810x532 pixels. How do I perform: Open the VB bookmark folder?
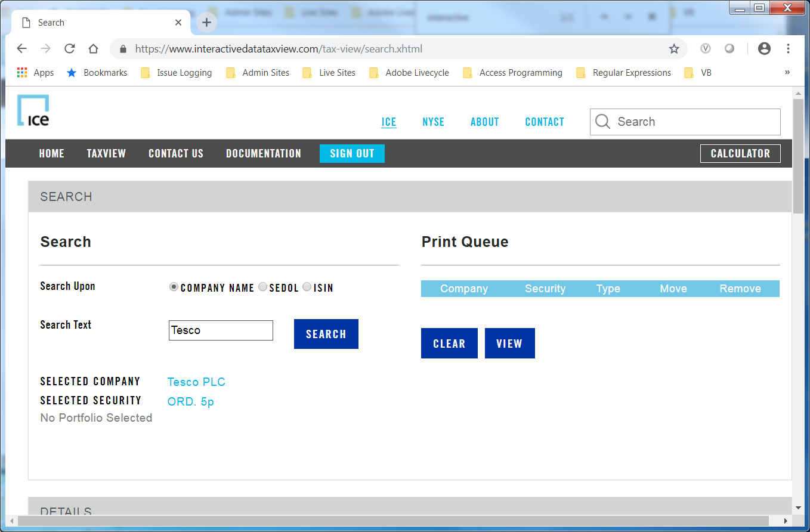(698, 73)
